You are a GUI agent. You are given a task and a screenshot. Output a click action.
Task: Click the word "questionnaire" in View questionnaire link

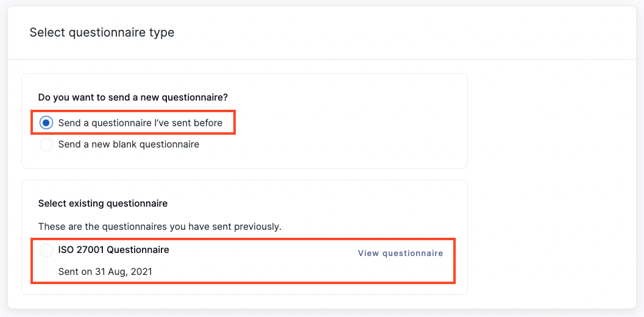pos(412,253)
